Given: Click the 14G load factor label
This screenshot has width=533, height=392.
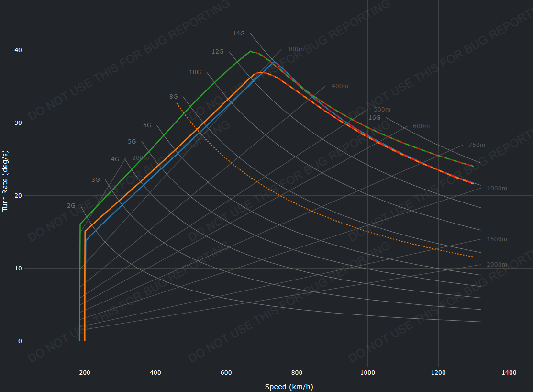Looking at the screenshot, I should (x=238, y=34).
